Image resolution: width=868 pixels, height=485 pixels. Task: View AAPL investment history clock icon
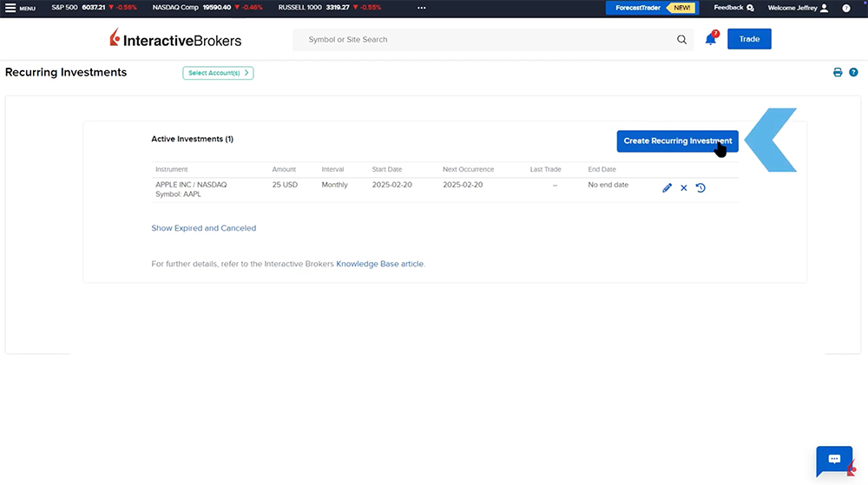tap(700, 188)
